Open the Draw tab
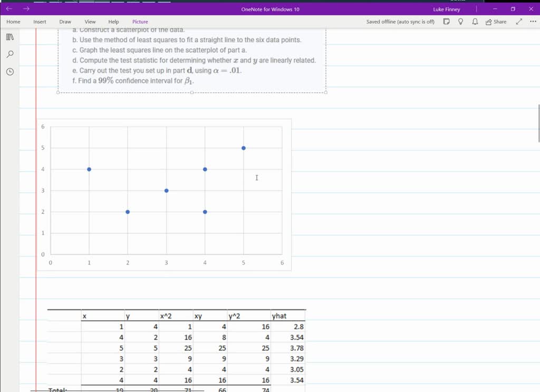 [x=65, y=22]
